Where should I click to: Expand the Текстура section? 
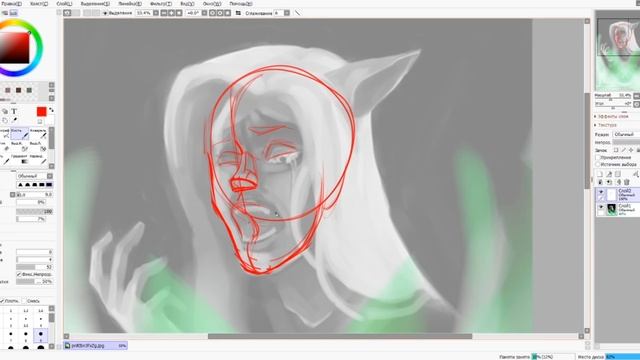tap(596, 125)
